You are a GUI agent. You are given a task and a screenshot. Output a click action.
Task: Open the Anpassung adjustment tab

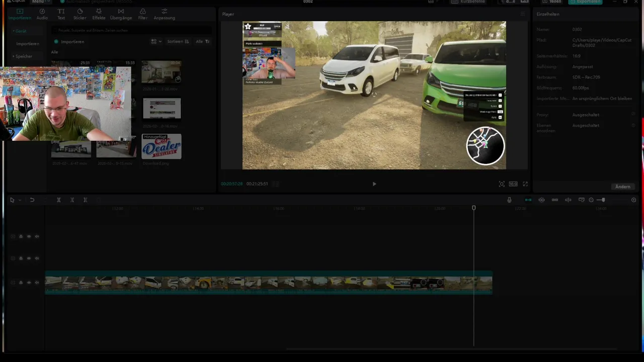tap(164, 14)
